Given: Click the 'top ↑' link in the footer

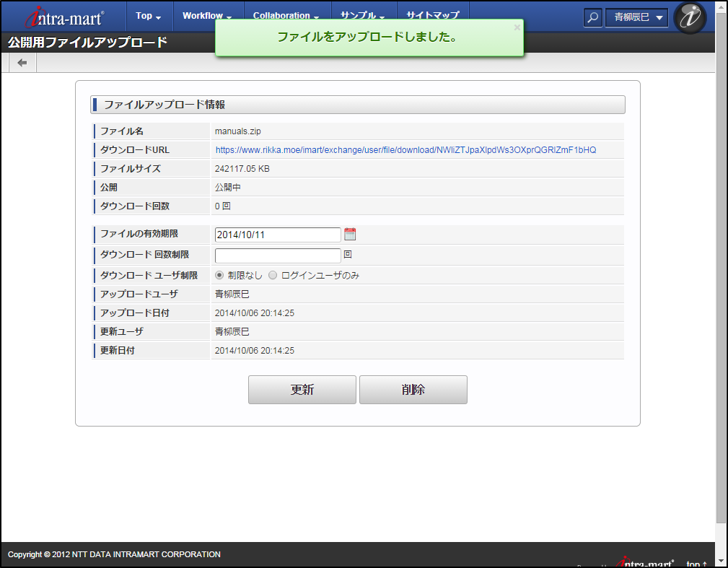Looking at the screenshot, I should tap(696, 564).
